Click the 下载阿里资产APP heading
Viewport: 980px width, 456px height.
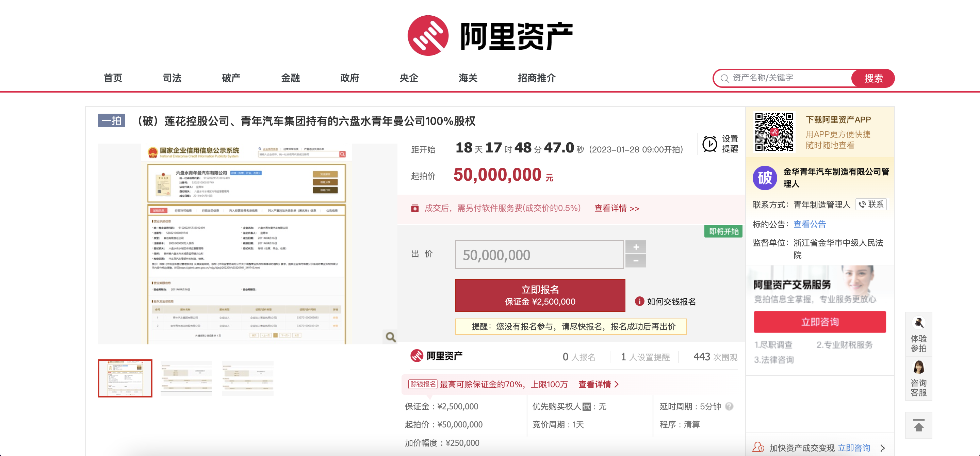coord(838,119)
